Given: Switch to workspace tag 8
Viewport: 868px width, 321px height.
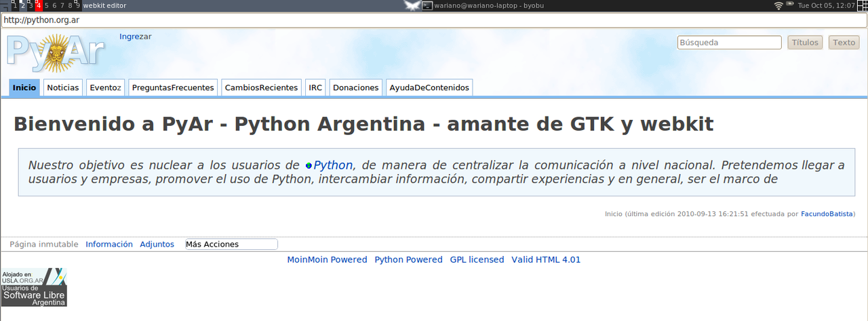Looking at the screenshot, I should [70, 5].
